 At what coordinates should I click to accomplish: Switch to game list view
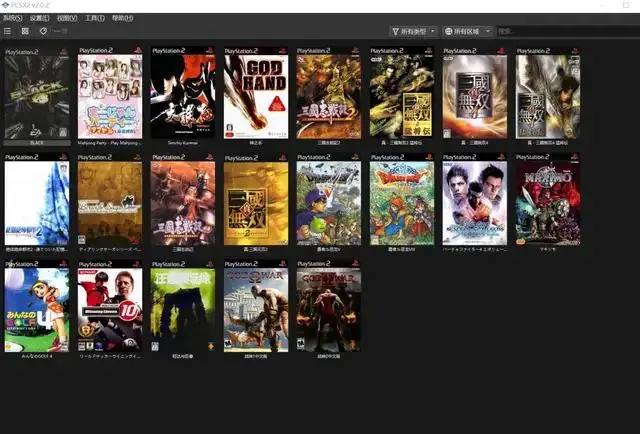click(9, 31)
